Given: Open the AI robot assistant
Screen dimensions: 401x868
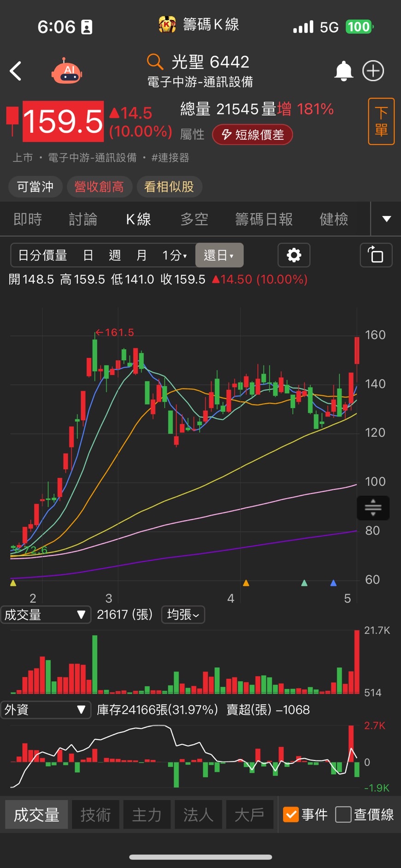Looking at the screenshot, I should [x=67, y=71].
